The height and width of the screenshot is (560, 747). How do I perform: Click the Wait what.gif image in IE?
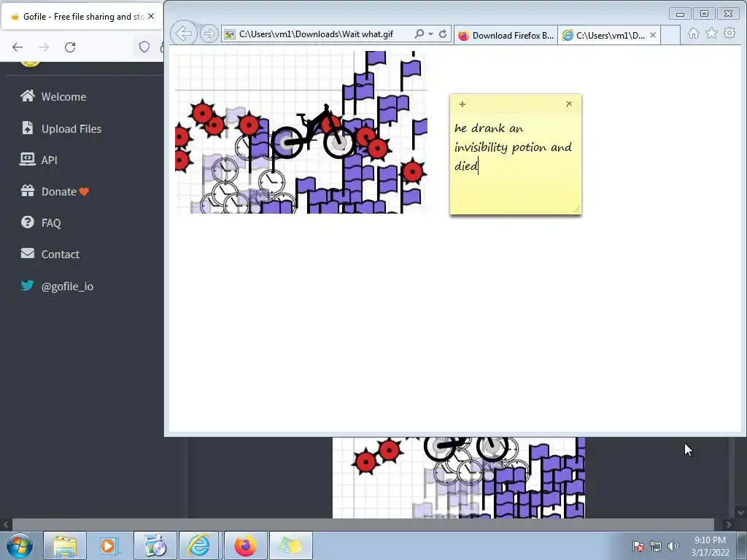pyautogui.click(x=301, y=132)
